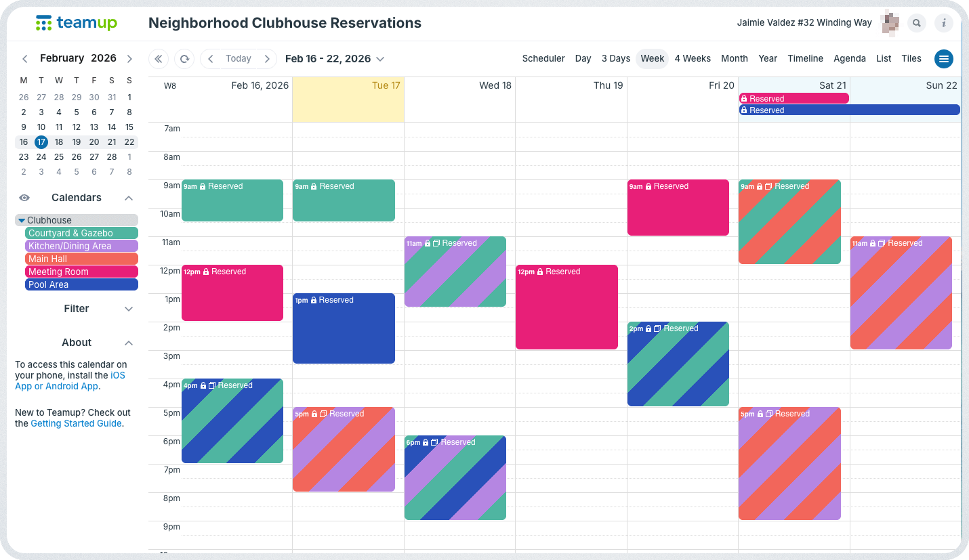Switch to the Agenda view
Screen dimensions: 969x560
point(849,59)
